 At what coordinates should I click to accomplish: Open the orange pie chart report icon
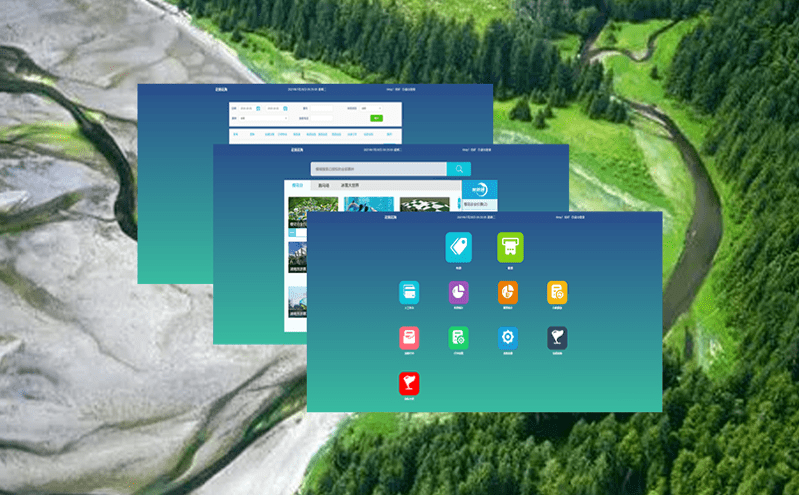(x=508, y=292)
